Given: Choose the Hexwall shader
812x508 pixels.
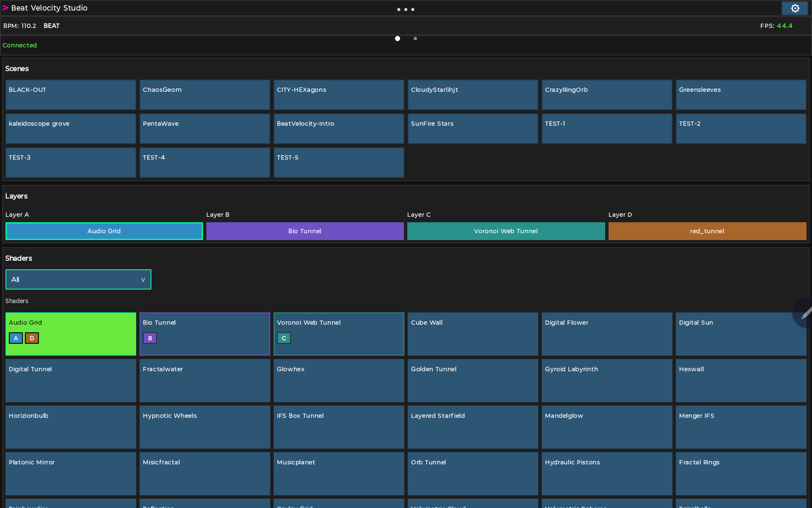Looking at the screenshot, I should [x=741, y=381].
